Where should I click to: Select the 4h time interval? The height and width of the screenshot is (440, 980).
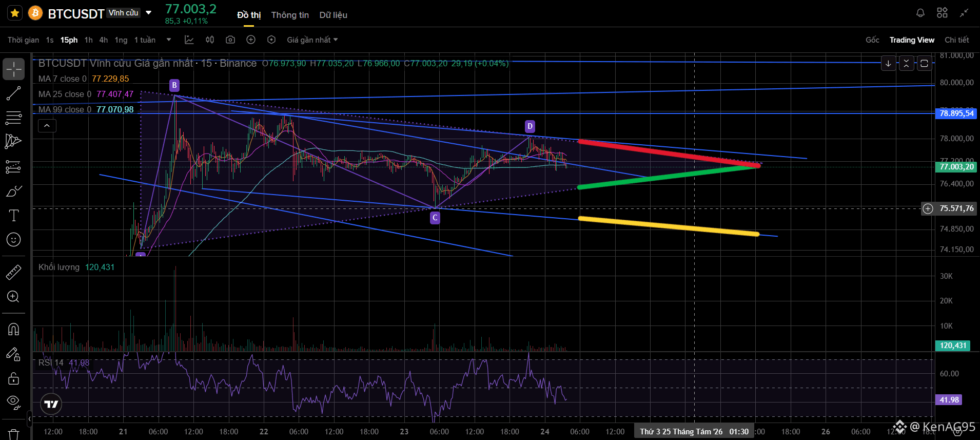pyautogui.click(x=104, y=40)
